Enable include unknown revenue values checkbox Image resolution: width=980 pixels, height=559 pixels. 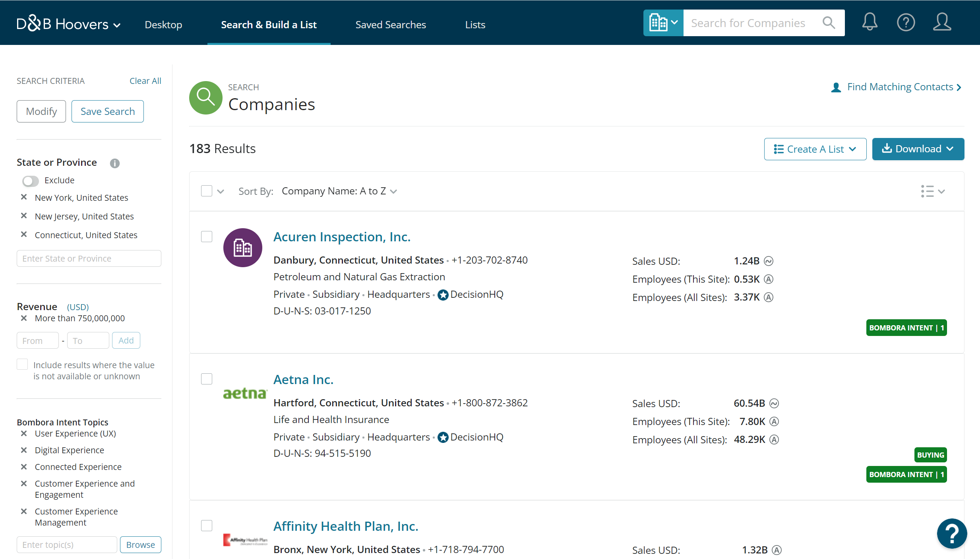pos(22,365)
